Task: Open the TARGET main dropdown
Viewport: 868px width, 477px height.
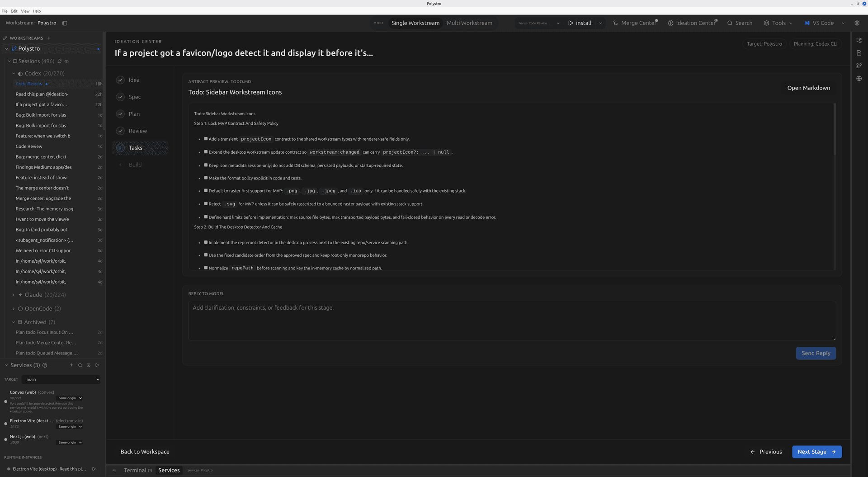Action: coord(61,379)
